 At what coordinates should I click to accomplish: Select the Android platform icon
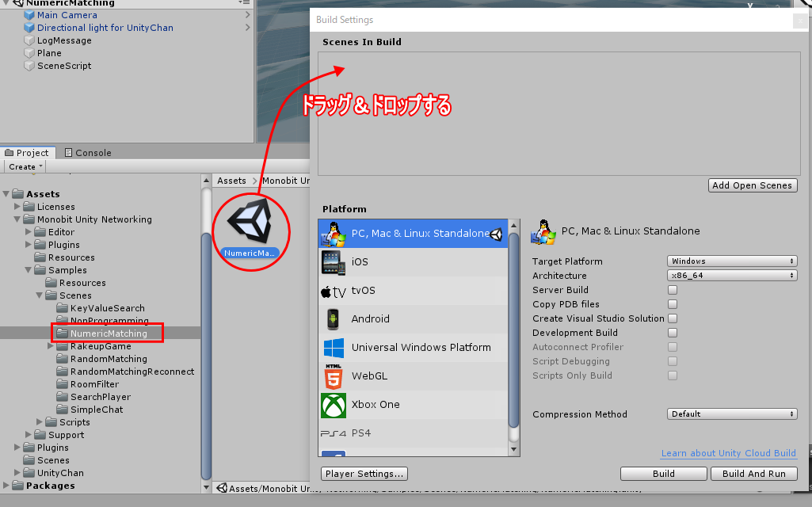(x=333, y=319)
